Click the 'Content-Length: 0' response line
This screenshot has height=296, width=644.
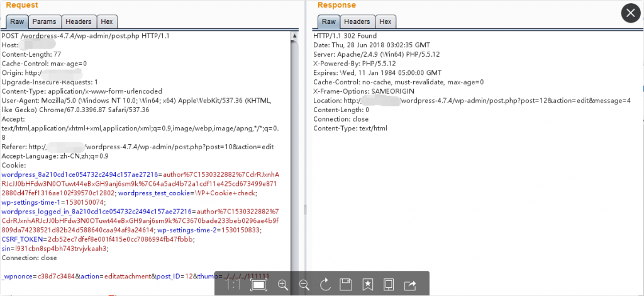tap(341, 110)
